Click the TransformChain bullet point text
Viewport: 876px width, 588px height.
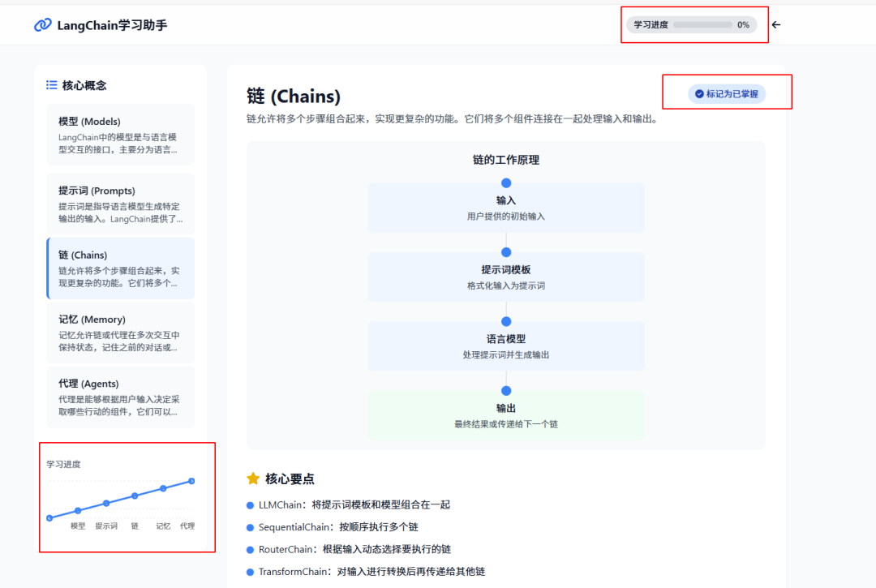(x=371, y=572)
